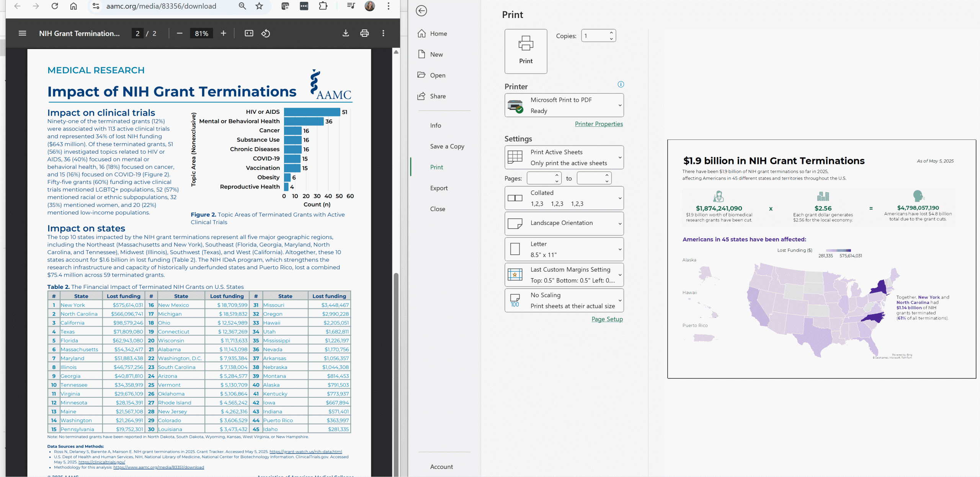
Task: Select New in Excel backstage
Action: click(430, 54)
